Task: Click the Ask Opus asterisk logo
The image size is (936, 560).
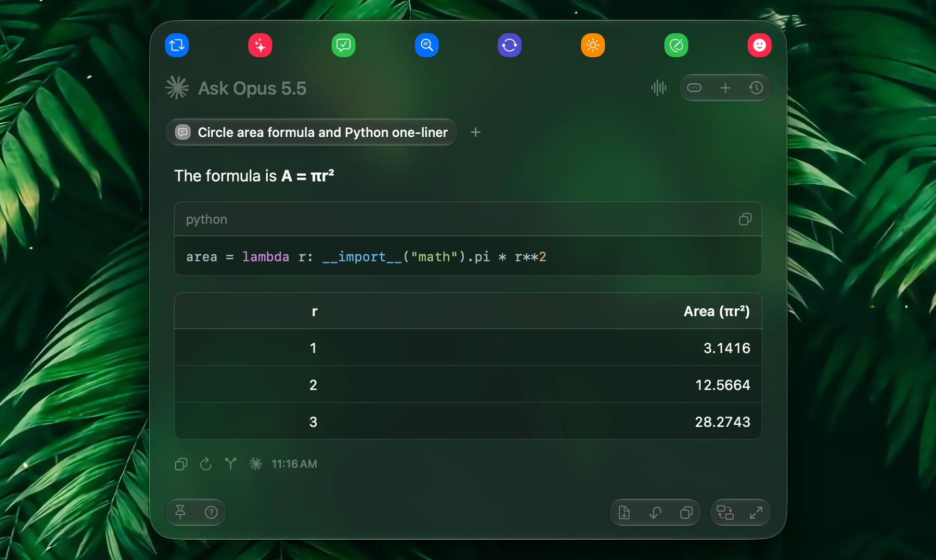Action: point(177,87)
